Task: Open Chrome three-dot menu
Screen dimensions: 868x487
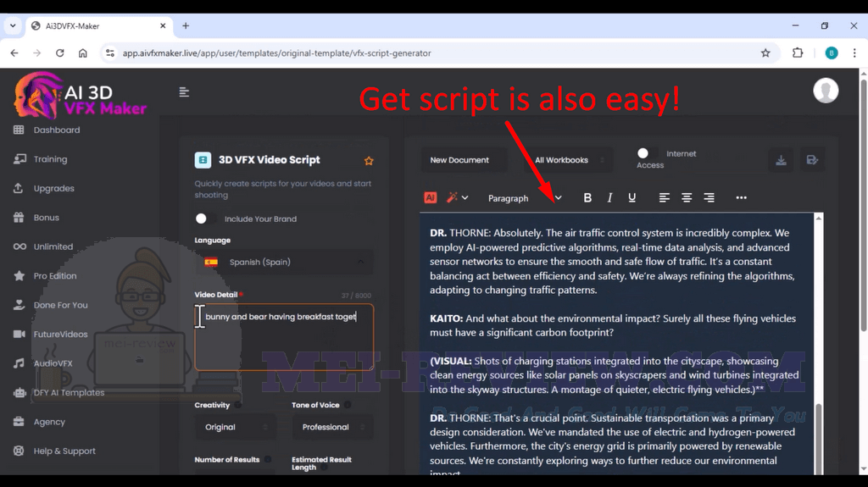Action: point(854,53)
